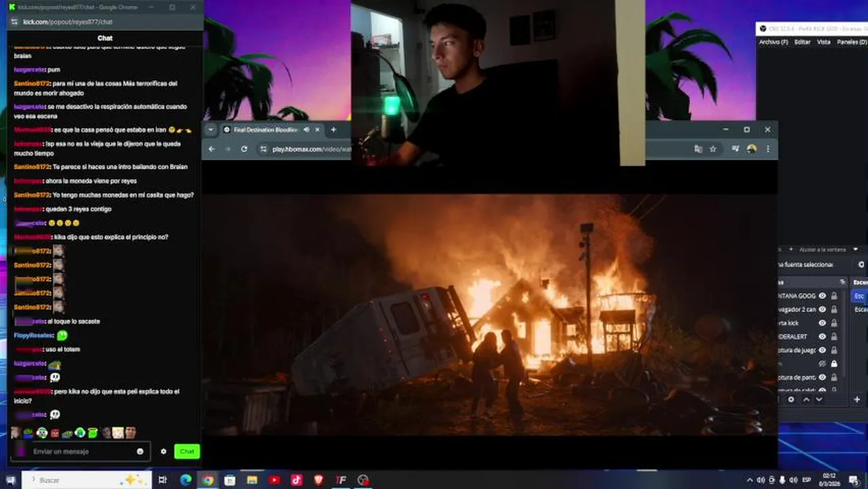
Task: Launch Microsoft Edge from taskbar
Action: 185,480
